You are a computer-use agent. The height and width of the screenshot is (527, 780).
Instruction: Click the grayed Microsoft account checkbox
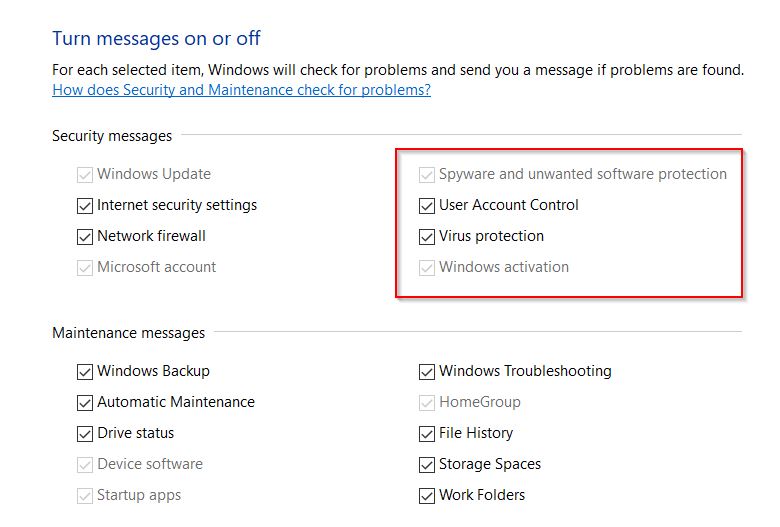pyautogui.click(x=85, y=268)
